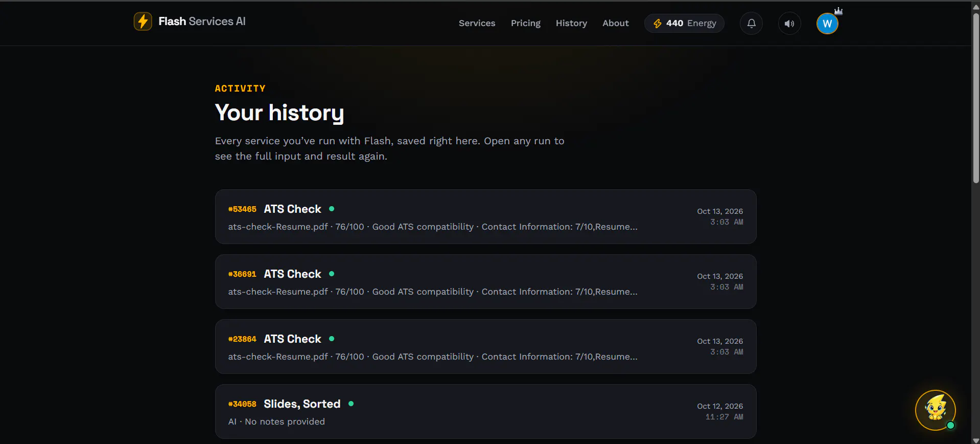Open ATS Check run #23864
This screenshot has height=444, width=980.
485,347
